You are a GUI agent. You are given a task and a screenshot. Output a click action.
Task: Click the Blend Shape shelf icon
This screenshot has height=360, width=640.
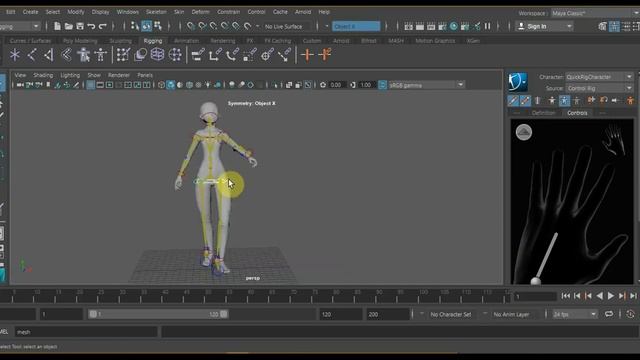click(x=140, y=55)
